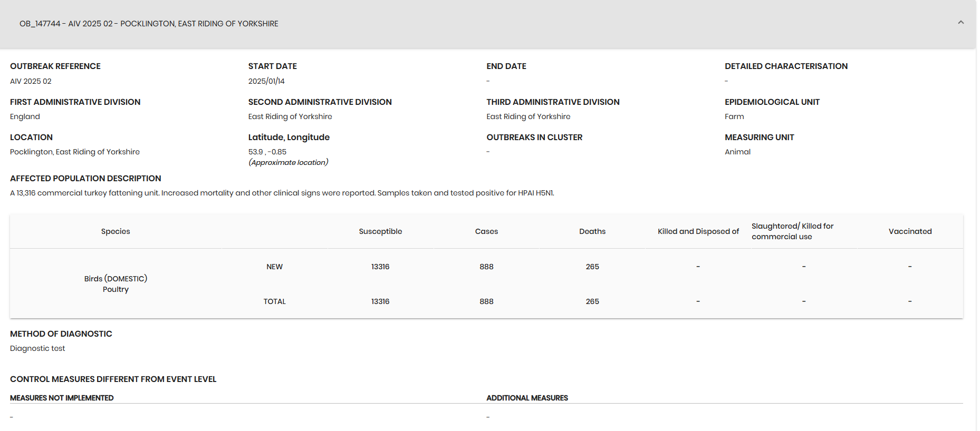Click cases value 888 in TOTAL row

click(x=486, y=301)
